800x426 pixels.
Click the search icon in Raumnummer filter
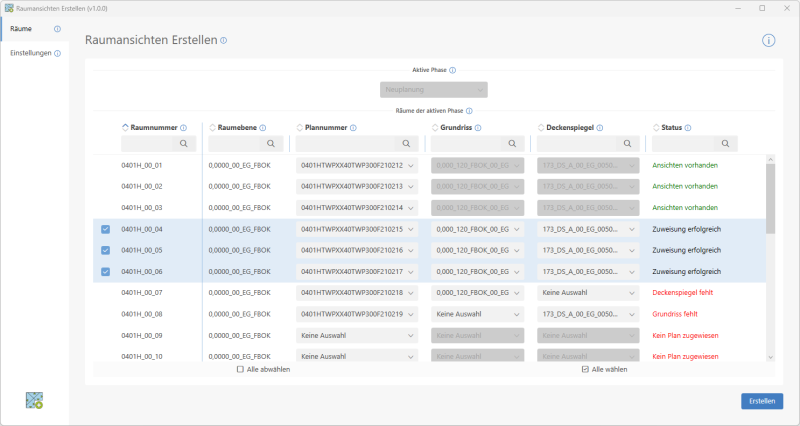click(x=184, y=144)
